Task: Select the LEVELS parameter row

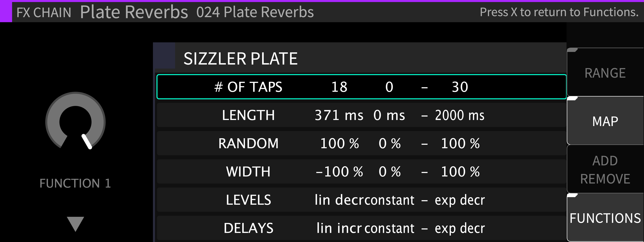Action: (361, 200)
